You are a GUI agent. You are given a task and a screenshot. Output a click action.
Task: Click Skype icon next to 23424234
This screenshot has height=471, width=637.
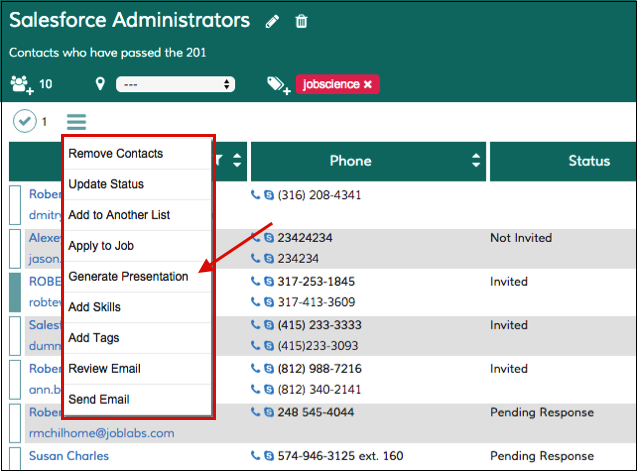click(269, 238)
